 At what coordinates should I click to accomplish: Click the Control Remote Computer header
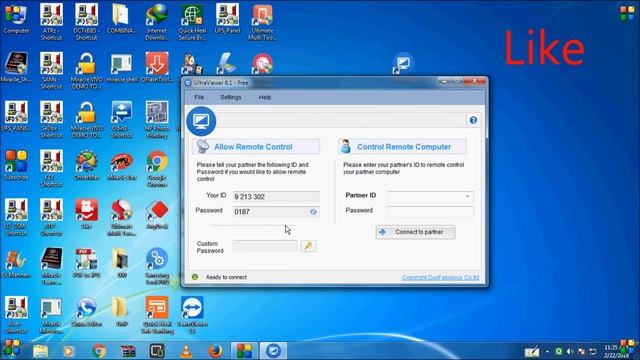402,147
